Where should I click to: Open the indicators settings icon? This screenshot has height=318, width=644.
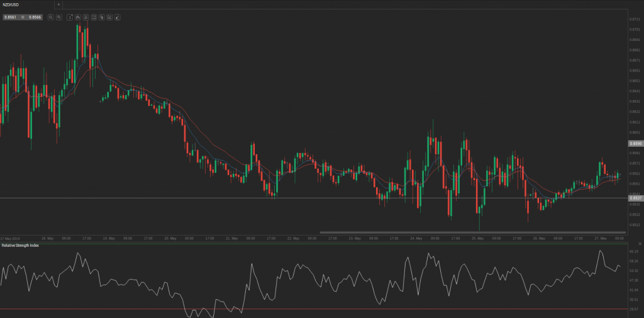coord(86,17)
